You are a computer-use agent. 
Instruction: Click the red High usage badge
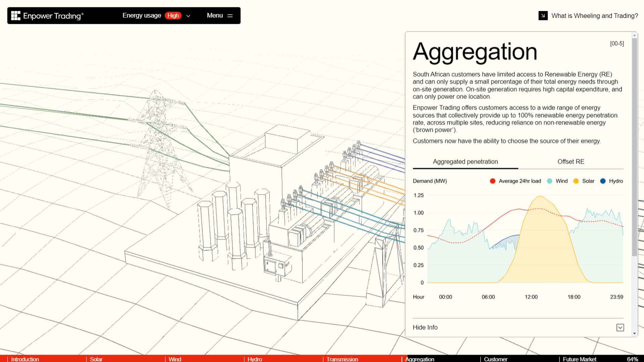pyautogui.click(x=173, y=16)
